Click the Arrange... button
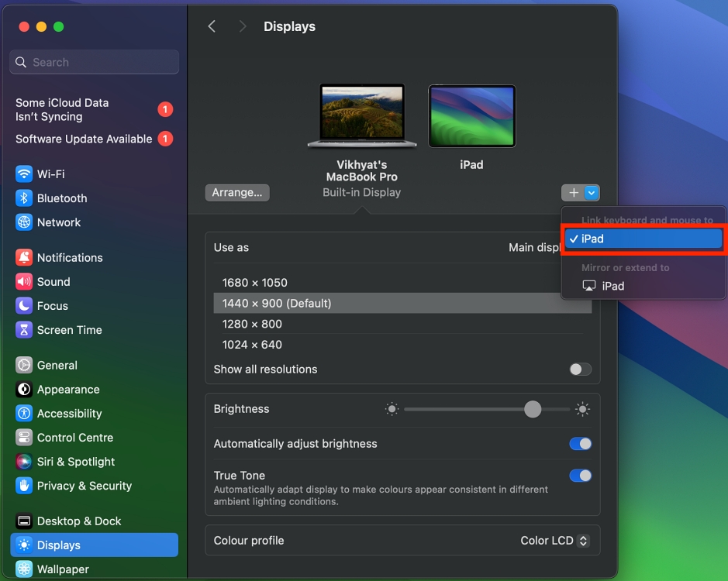Viewport: 728px width, 581px height. pos(237,193)
